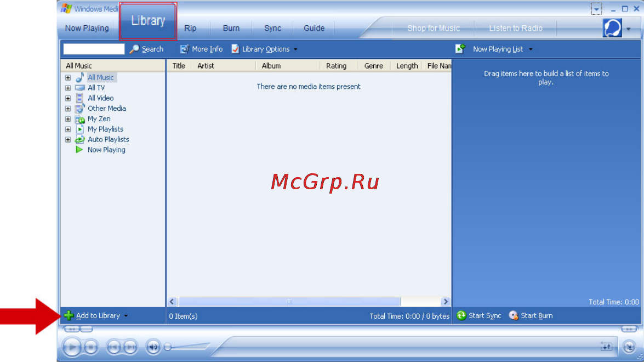This screenshot has width=644, height=362.
Task: Open the online store chooser dropdown arrow
Action: coord(629,29)
